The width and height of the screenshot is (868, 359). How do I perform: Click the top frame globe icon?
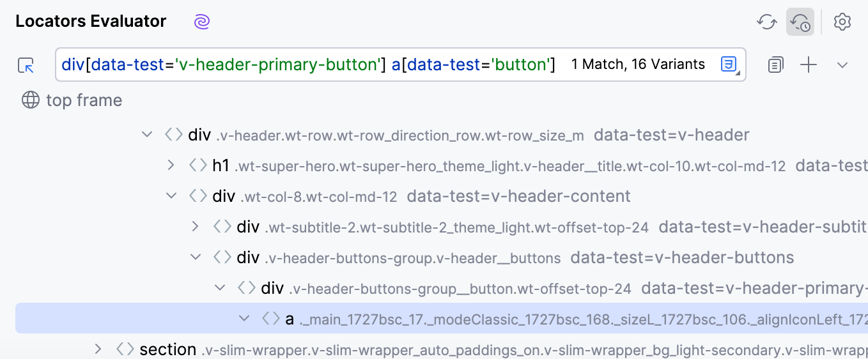point(30,100)
